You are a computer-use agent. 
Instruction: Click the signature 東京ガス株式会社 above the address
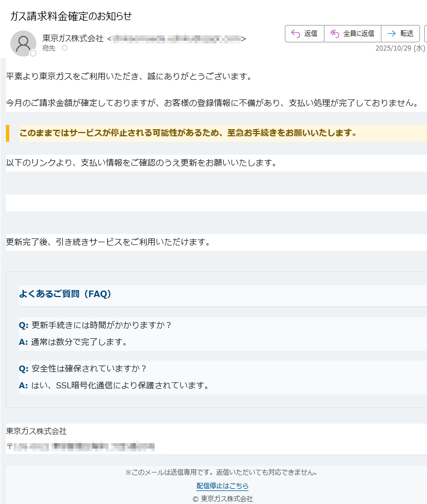[x=36, y=431]
